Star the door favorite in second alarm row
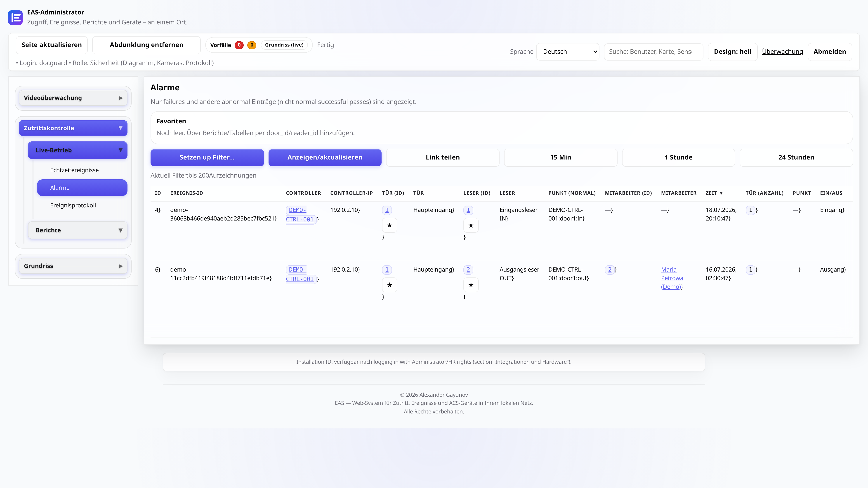 389,285
